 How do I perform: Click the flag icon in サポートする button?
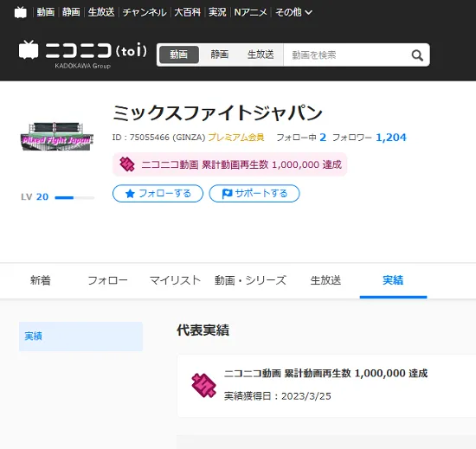(x=227, y=194)
